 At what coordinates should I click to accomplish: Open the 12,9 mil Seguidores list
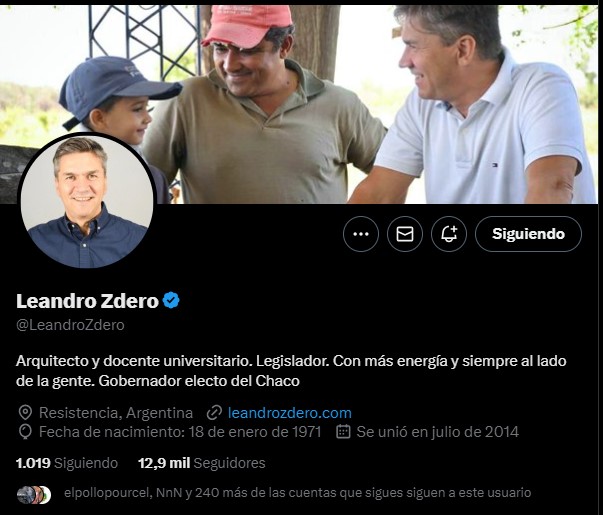pos(202,463)
